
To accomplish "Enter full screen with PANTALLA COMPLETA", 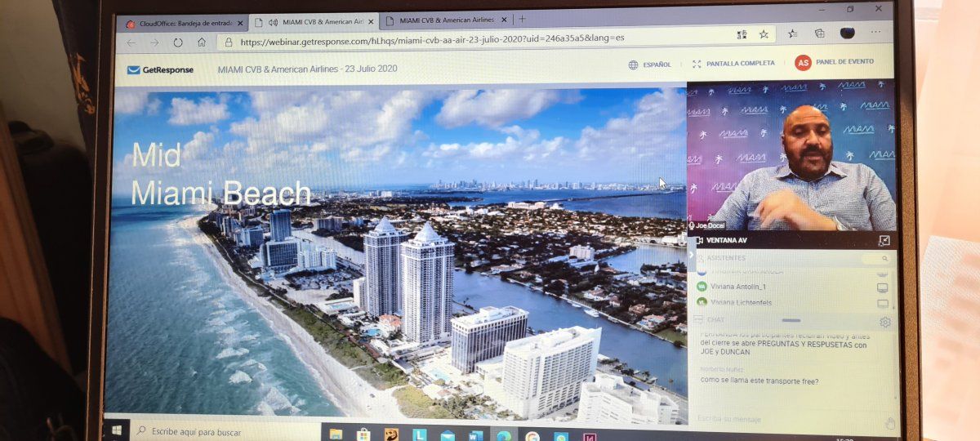I will (733, 64).
